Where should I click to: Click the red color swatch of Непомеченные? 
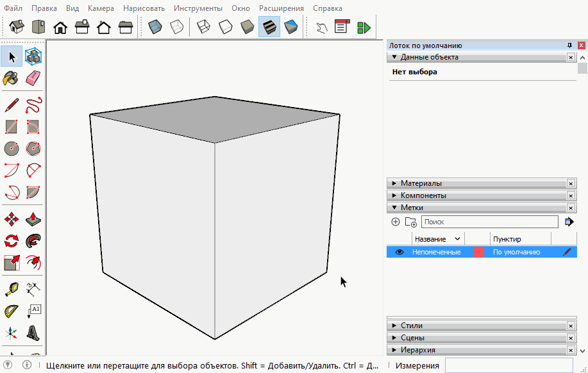[479, 253]
